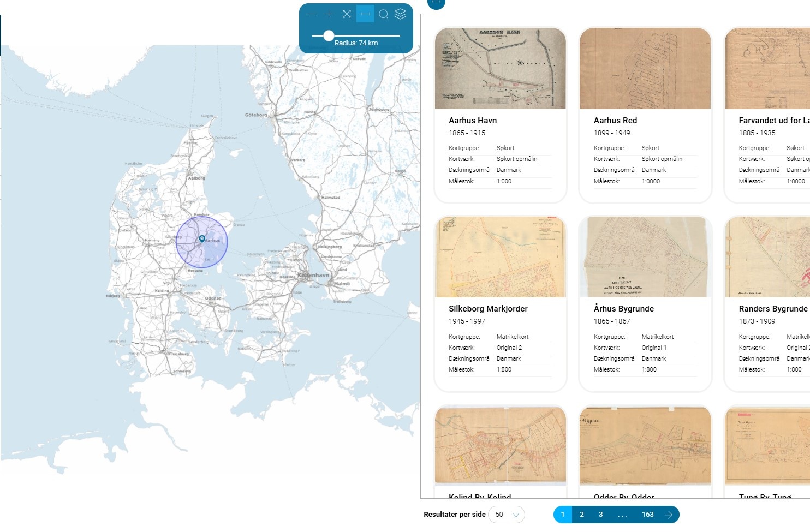
Task: Adjust the Radius slider handle
Action: (x=328, y=35)
